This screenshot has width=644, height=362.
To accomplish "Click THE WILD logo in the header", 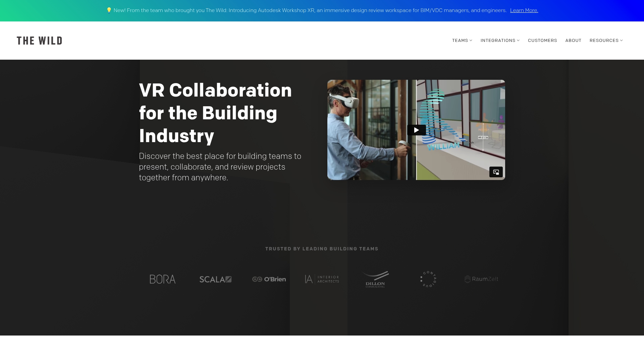I will pyautogui.click(x=39, y=40).
